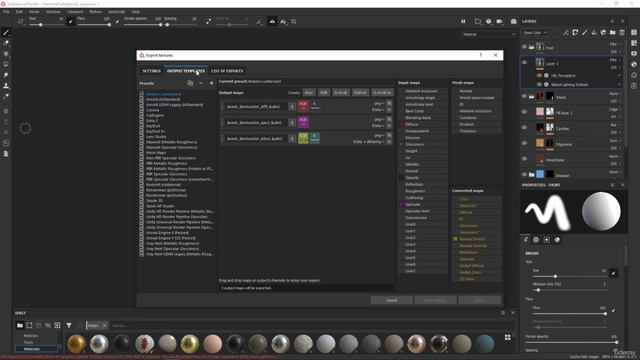Viewport: 640px width, 360px height.
Task: Click the shelf grid view icon
Action: [x=507, y=337]
